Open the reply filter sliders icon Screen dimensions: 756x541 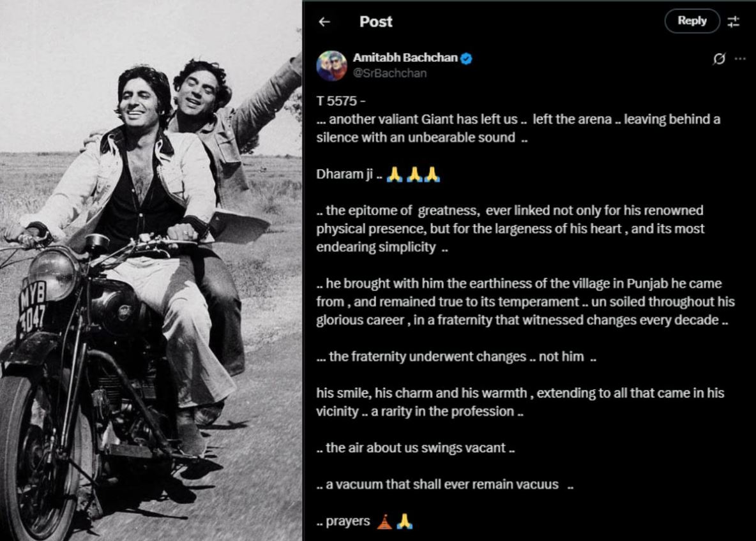point(734,22)
